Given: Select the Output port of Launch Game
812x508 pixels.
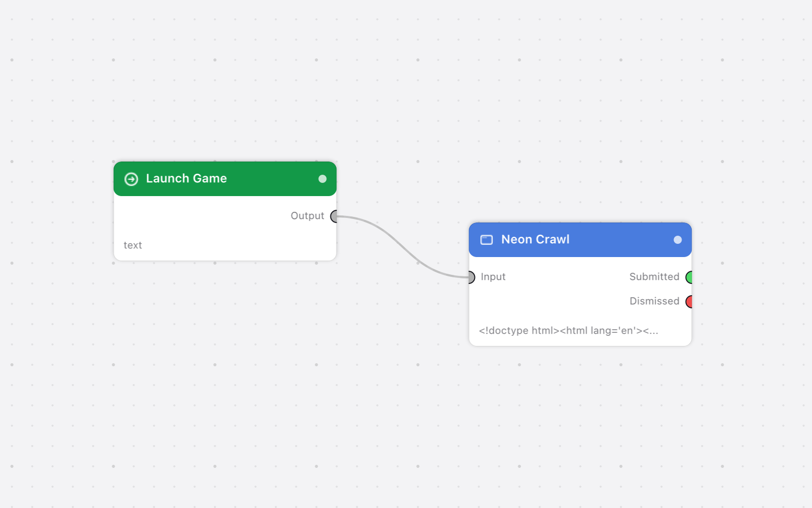Looking at the screenshot, I should [334, 216].
